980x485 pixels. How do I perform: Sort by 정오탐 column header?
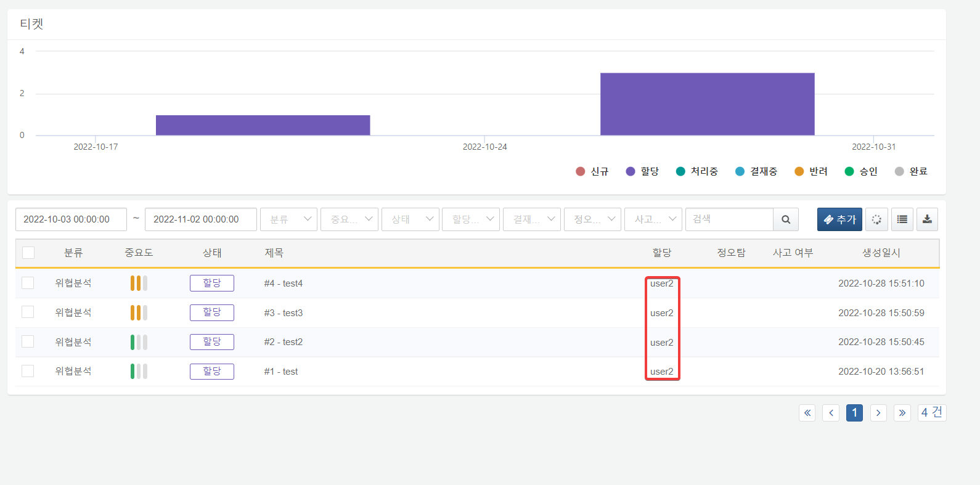click(x=731, y=253)
